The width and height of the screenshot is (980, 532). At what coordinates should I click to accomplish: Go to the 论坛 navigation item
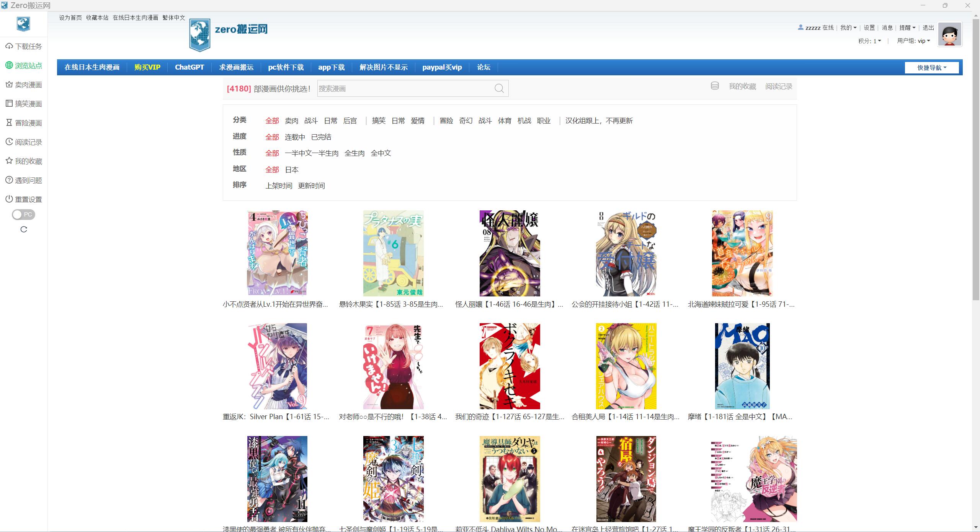click(x=483, y=67)
